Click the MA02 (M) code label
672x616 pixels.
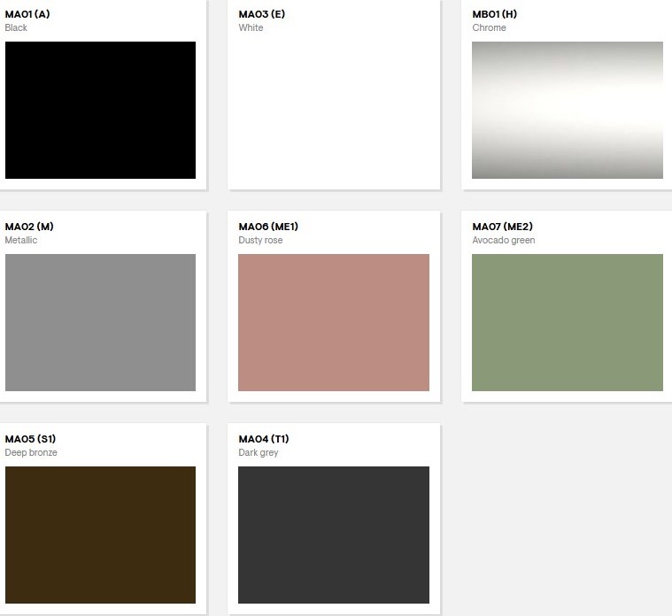(x=29, y=227)
